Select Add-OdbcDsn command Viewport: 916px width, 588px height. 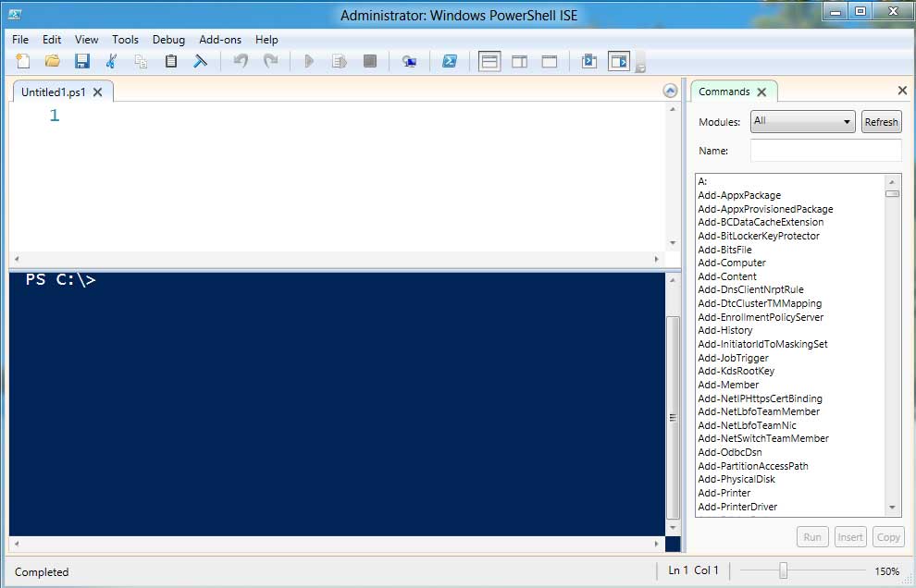point(730,452)
